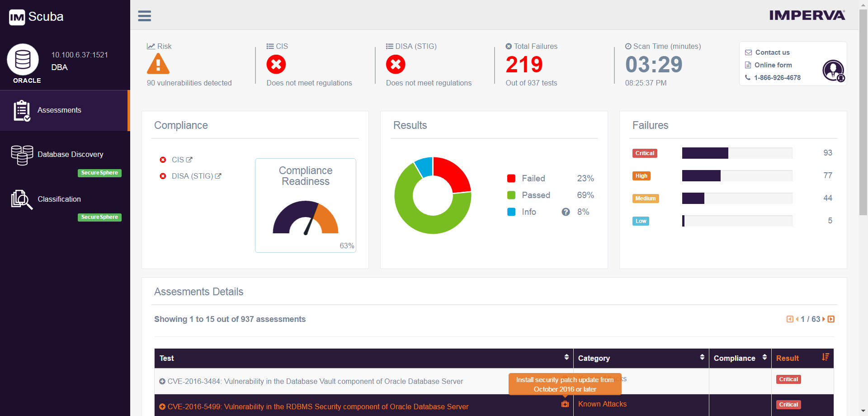
Task: Go to next assessments page arrow
Action: pos(824,319)
